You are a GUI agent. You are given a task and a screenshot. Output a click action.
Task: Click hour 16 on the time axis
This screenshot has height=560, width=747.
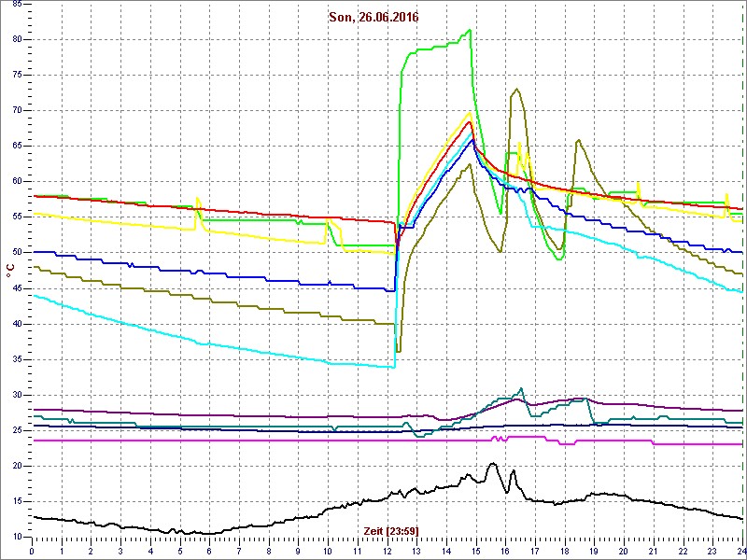[505, 551]
